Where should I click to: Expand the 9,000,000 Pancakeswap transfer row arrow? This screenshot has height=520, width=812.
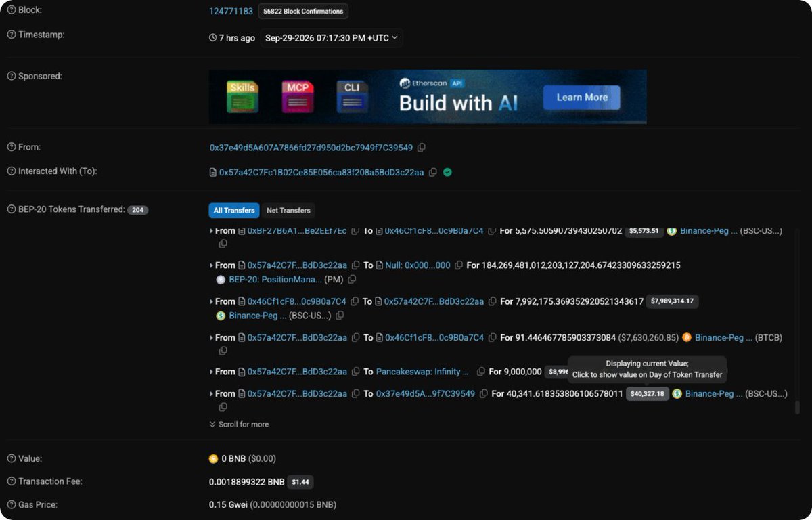[212, 372]
